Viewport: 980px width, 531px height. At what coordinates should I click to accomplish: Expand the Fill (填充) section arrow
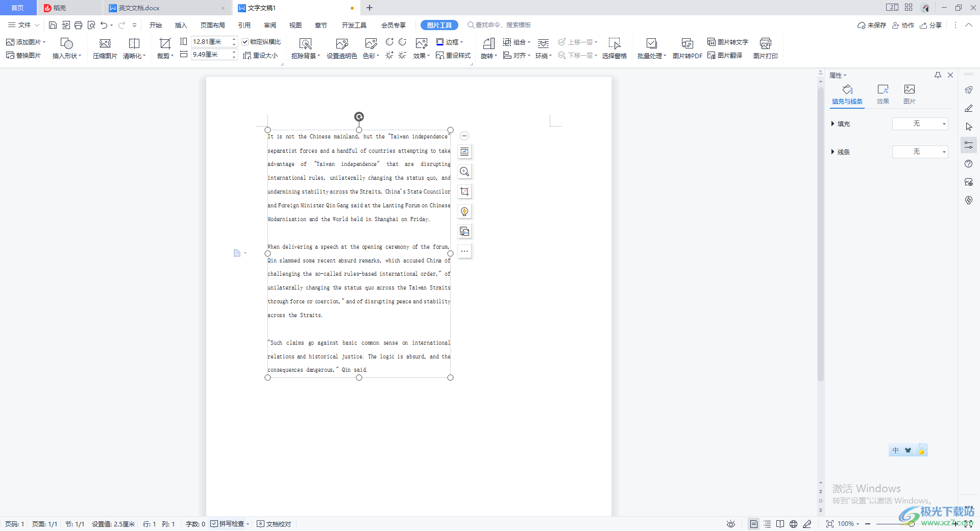pos(832,124)
